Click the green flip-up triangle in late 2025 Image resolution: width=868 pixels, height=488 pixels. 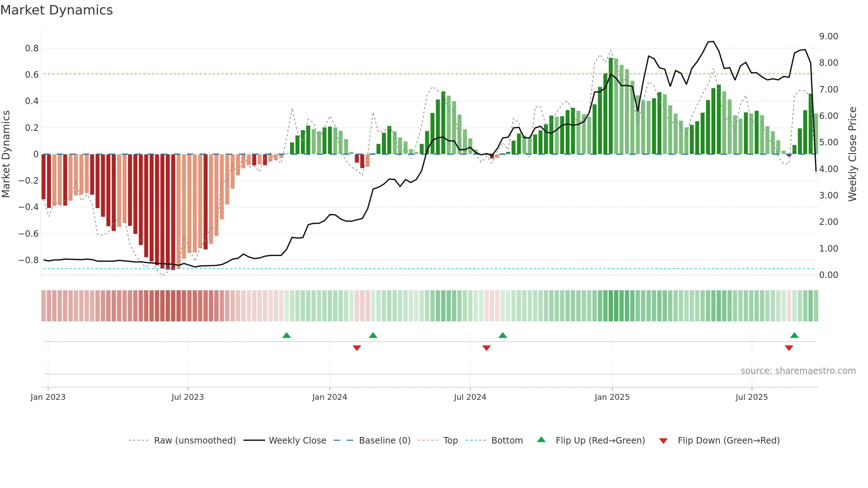(795, 335)
